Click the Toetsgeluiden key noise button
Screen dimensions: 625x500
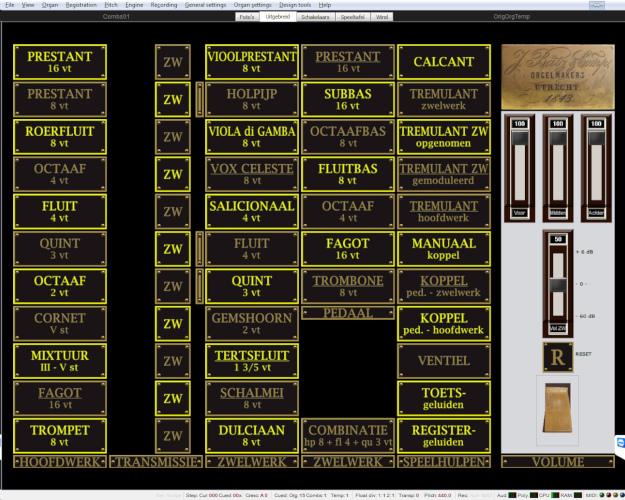[x=443, y=398]
